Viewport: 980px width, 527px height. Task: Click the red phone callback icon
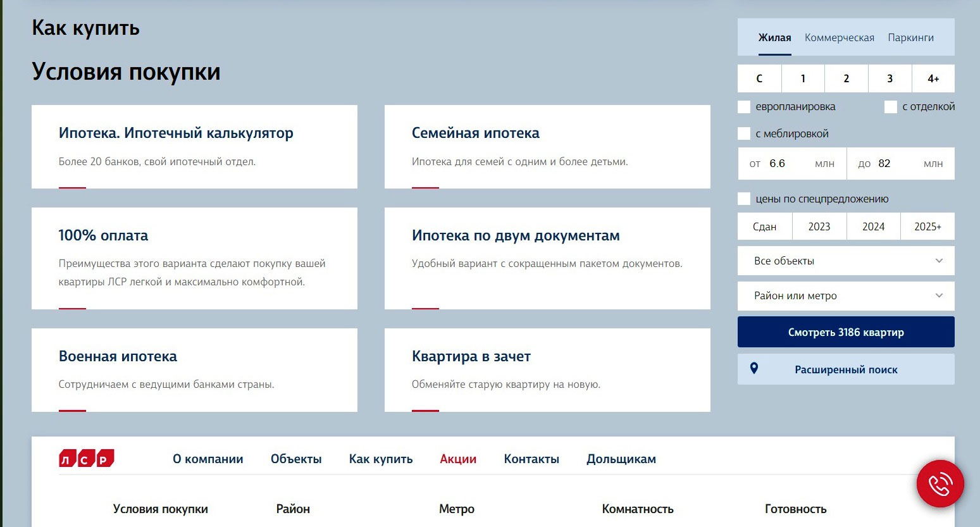pyautogui.click(x=940, y=483)
